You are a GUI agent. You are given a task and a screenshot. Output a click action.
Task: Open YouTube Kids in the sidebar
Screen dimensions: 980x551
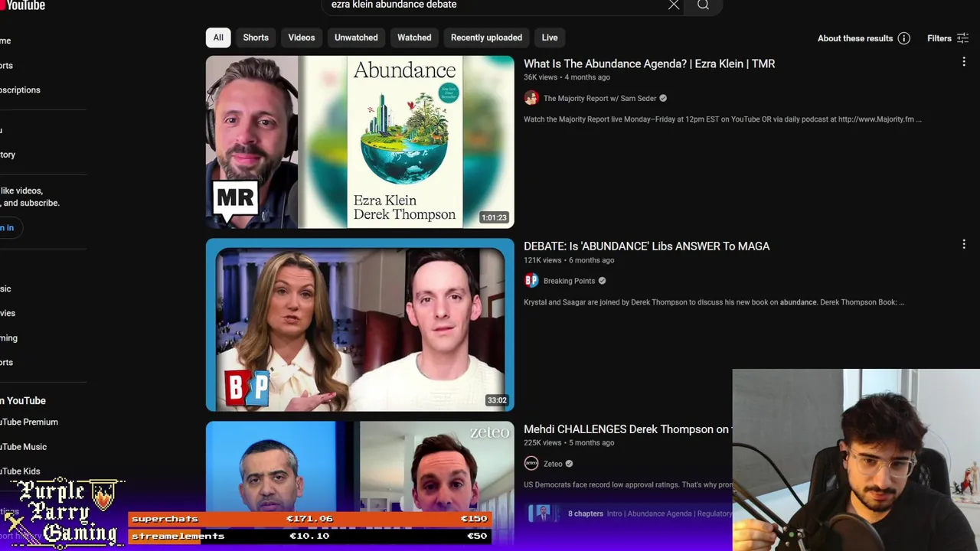(x=21, y=471)
